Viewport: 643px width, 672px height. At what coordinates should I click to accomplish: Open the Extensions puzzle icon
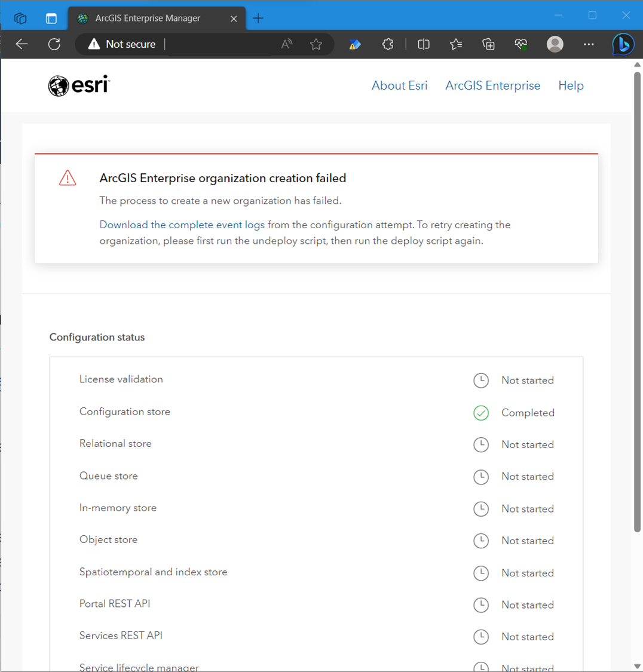click(x=388, y=44)
